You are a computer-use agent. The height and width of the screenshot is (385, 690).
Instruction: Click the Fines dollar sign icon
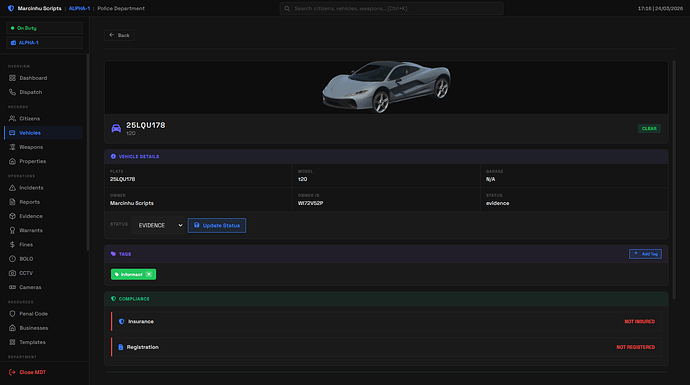[12, 245]
